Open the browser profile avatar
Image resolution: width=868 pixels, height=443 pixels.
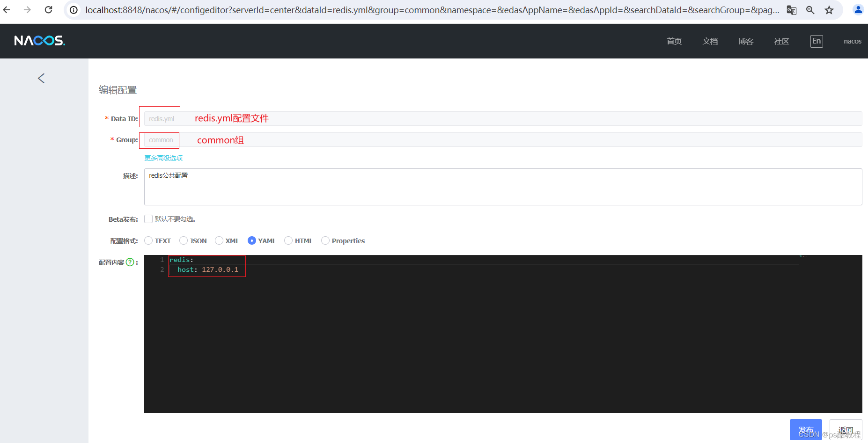858,10
